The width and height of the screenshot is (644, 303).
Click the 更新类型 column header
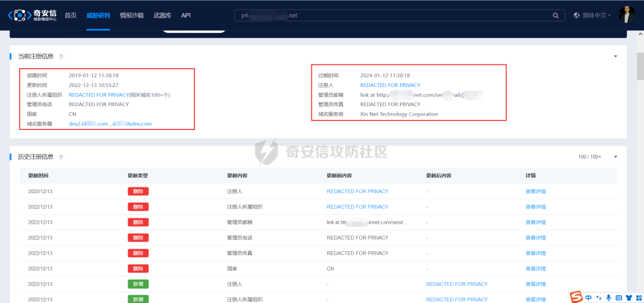pos(138,175)
